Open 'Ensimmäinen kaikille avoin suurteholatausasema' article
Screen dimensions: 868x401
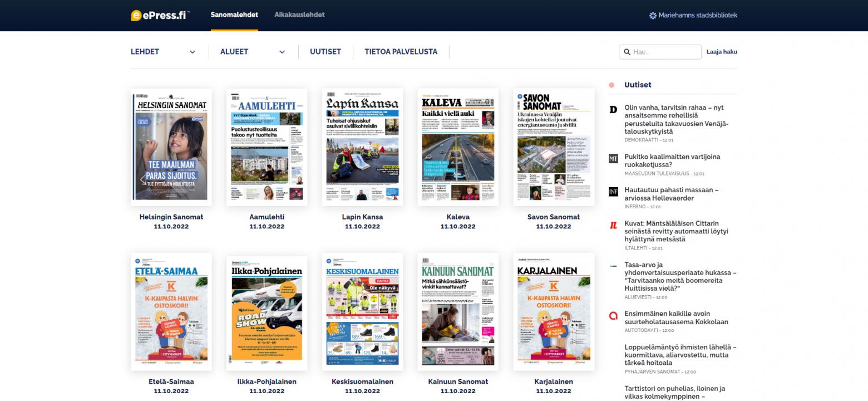pos(677,317)
